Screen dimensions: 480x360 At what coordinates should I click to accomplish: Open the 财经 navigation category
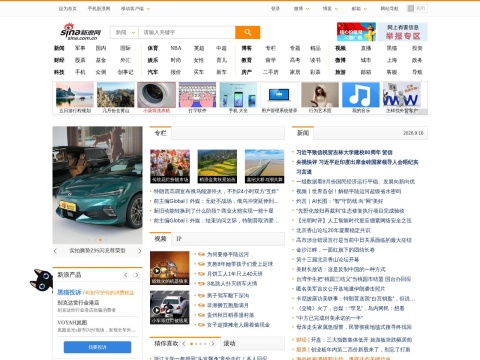tap(59, 60)
